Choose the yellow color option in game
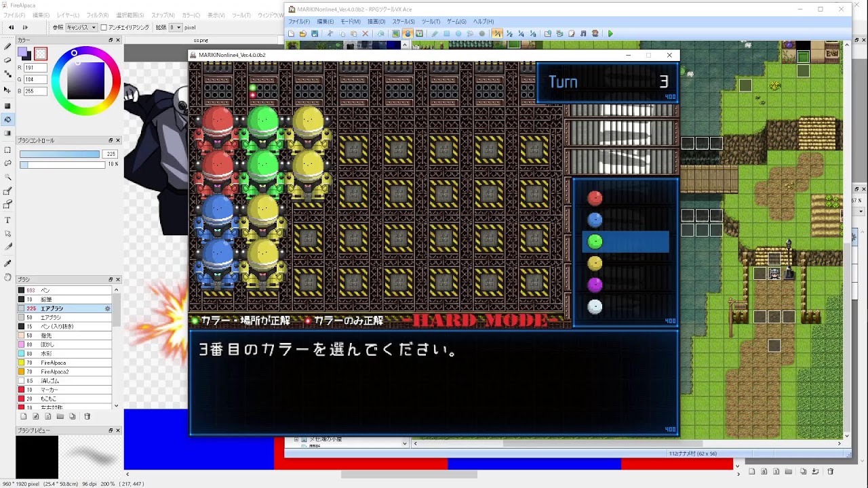Image resolution: width=868 pixels, height=488 pixels. click(x=595, y=263)
